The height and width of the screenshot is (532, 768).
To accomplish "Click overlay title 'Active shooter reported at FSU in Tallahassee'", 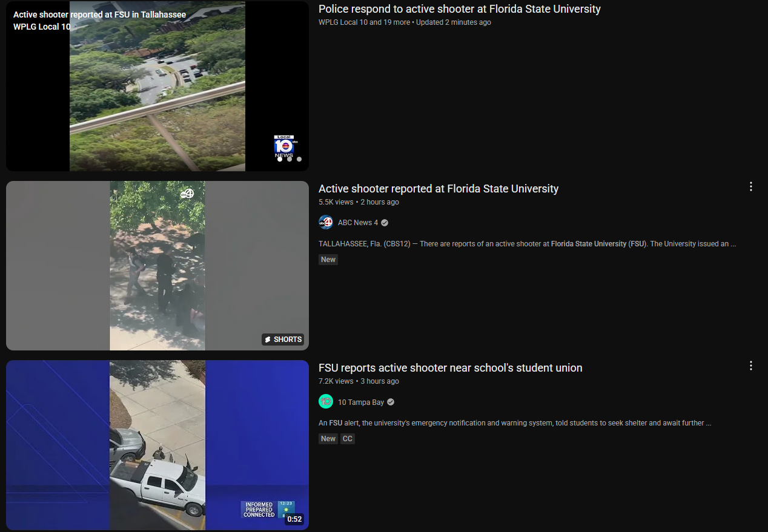I will (99, 15).
